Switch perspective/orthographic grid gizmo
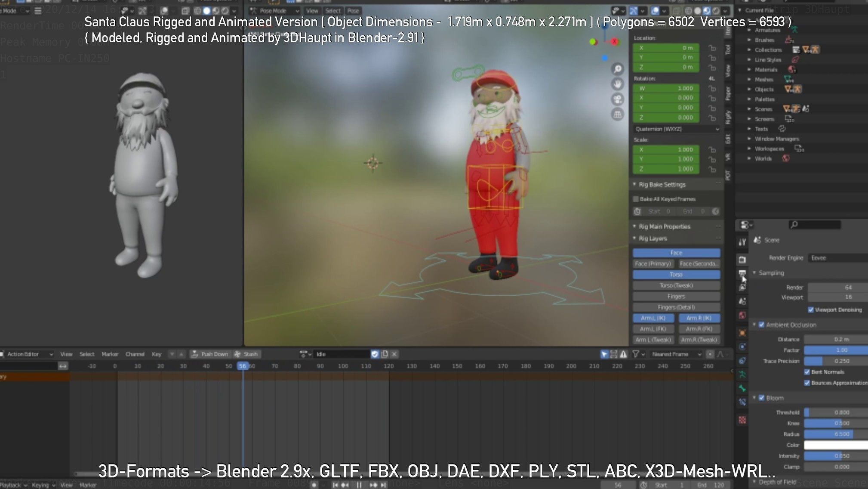This screenshot has width=868, height=489. (x=618, y=114)
